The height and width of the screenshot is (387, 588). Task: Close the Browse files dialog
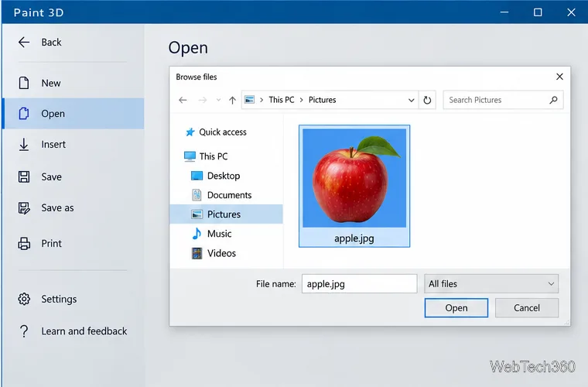559,77
